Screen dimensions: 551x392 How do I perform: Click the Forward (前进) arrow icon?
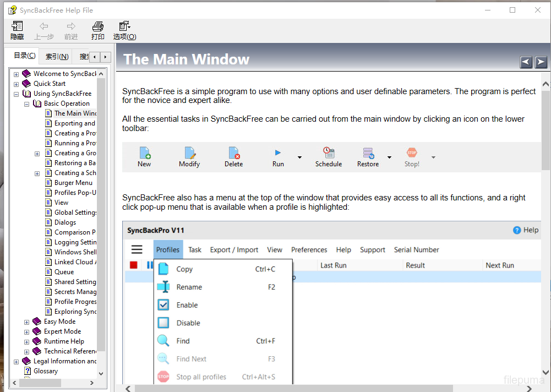point(71,26)
